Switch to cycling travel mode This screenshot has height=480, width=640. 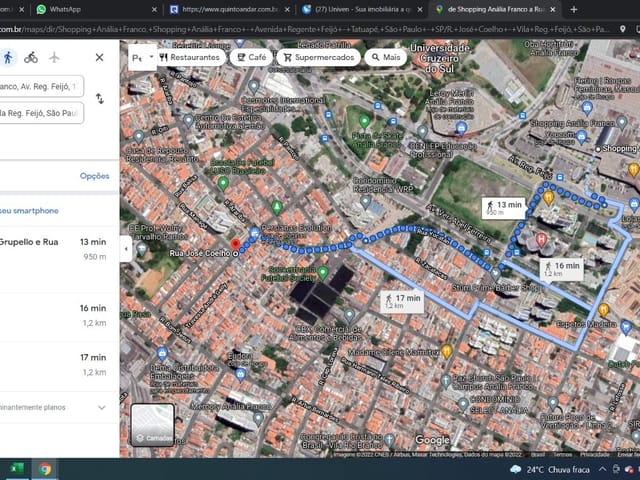pyautogui.click(x=32, y=57)
